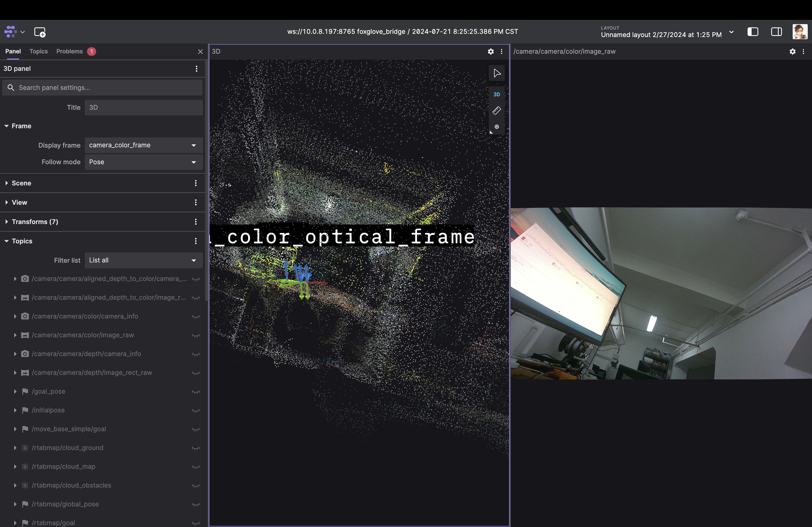Screen dimensions: 812x527
Task: Select the publish point tool
Action: [x=497, y=127]
